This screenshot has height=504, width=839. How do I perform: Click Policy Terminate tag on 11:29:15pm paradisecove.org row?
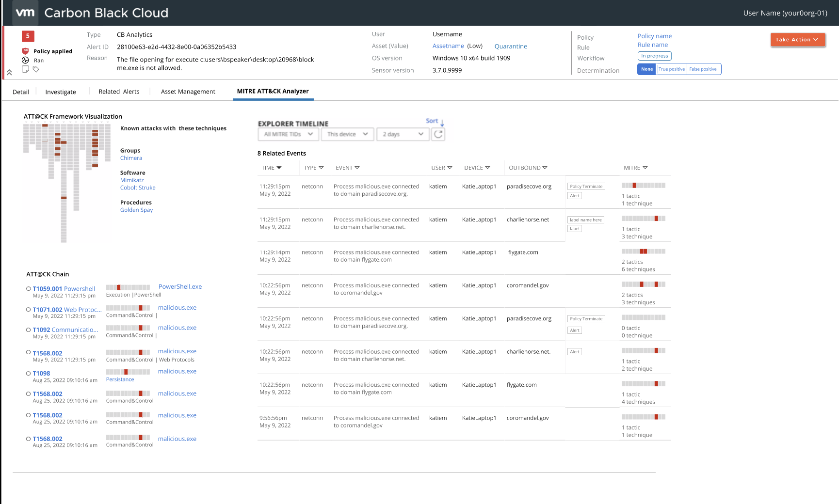(x=586, y=186)
